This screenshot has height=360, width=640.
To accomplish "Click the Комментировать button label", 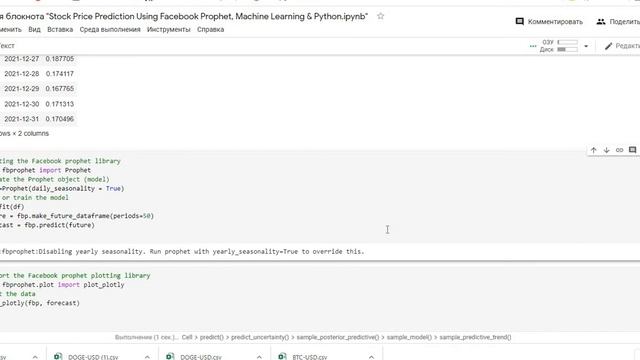I will [x=555, y=22].
